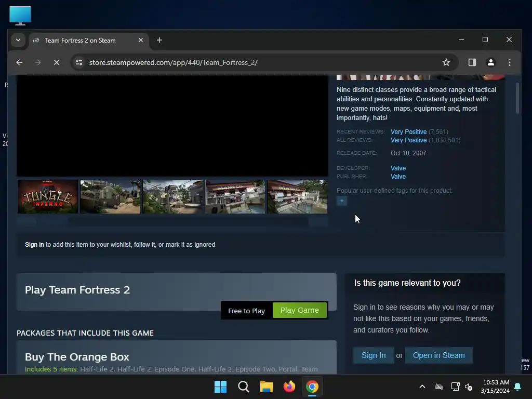Click the Sign In button

[x=374, y=355]
